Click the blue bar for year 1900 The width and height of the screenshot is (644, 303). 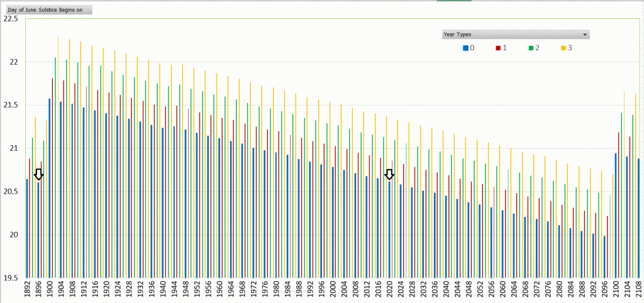tap(50, 187)
